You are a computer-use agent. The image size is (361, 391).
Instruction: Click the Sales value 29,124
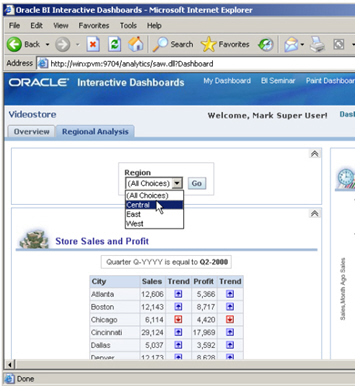pyautogui.click(x=152, y=332)
